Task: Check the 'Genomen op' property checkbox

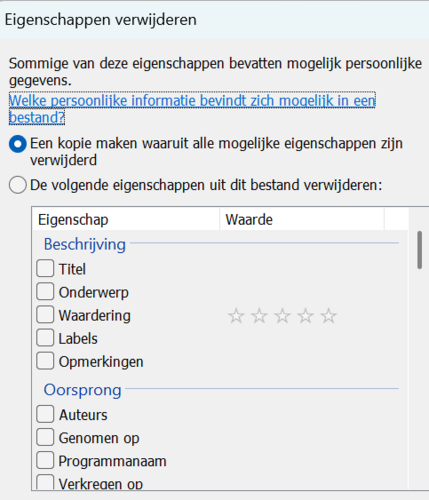Action: click(45, 437)
